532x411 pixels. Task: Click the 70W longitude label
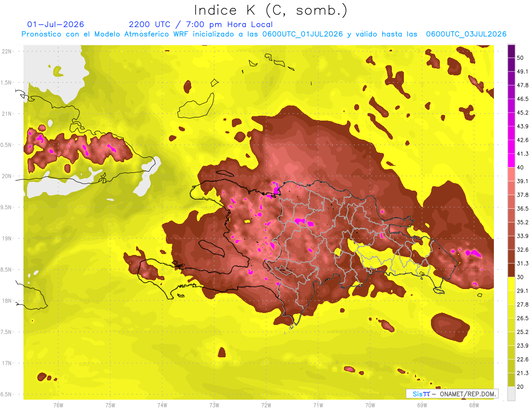[x=370, y=405]
